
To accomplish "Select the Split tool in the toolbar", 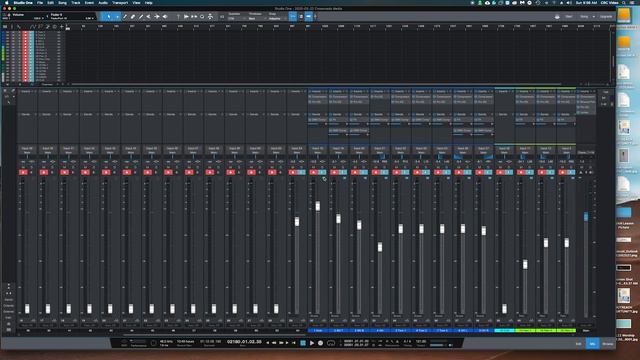I will [125, 17].
